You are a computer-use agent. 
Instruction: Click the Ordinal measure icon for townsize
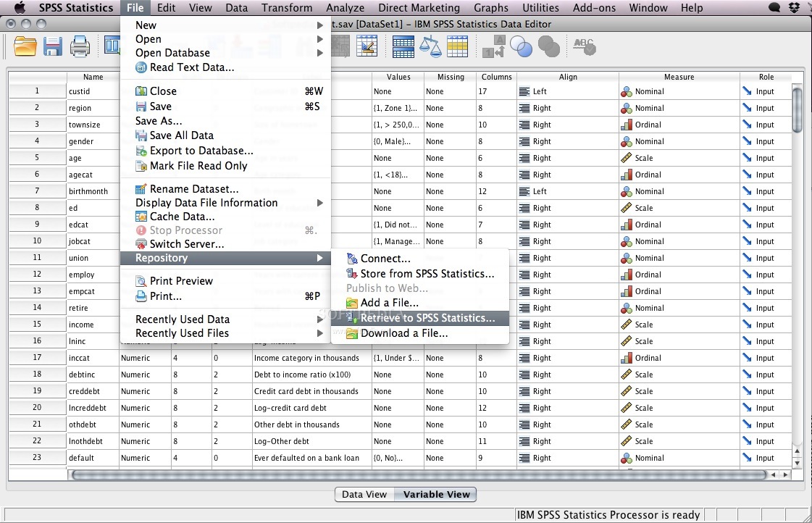[x=626, y=125]
